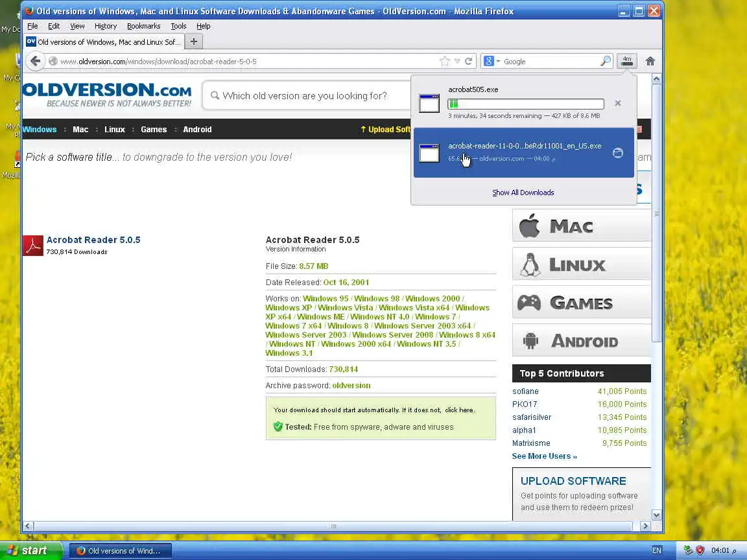This screenshot has width=747, height=560.
Task: Open the Android robot category banner
Action: pyautogui.click(x=581, y=340)
